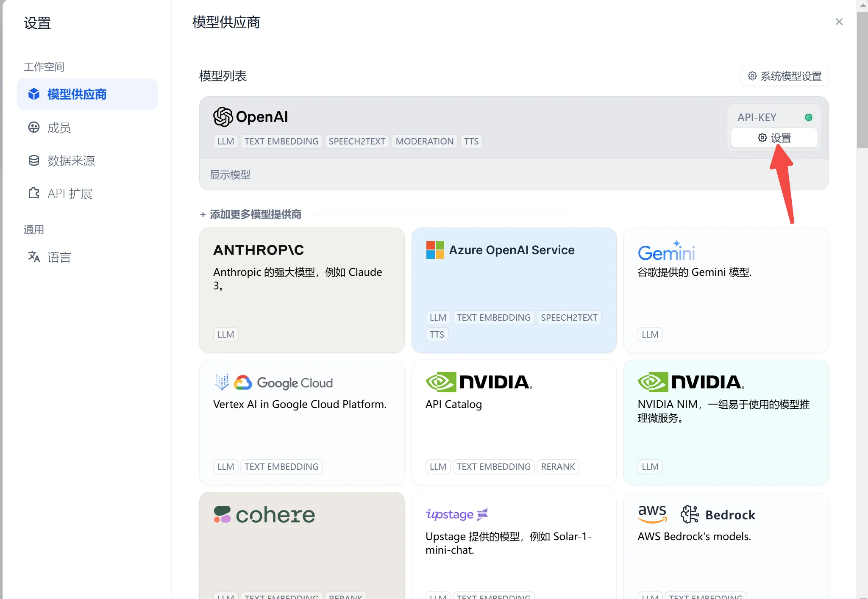
Task: Click the LLM tag on Anthropic card
Action: pyautogui.click(x=225, y=335)
